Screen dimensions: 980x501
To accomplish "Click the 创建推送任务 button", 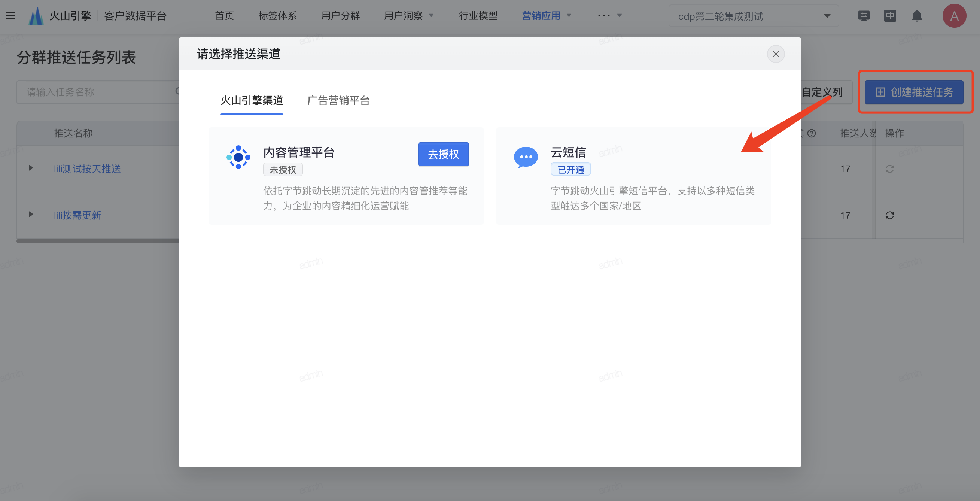I will 913,92.
